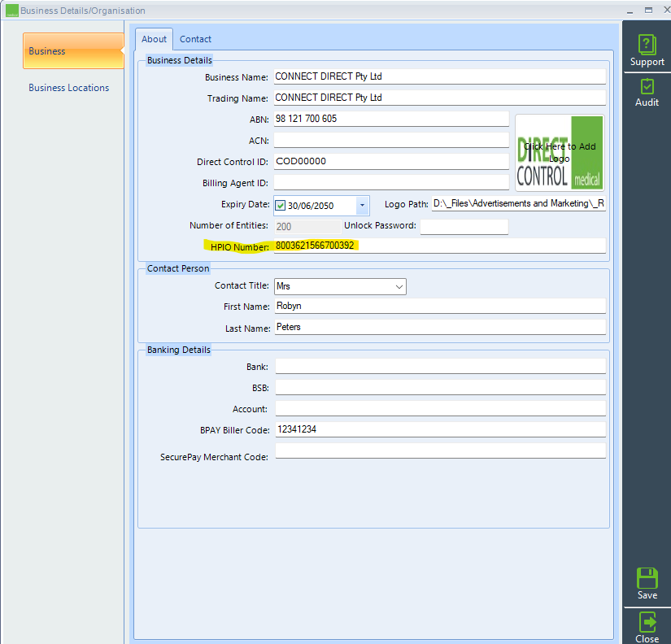Click the maximize button icon

pos(647,11)
